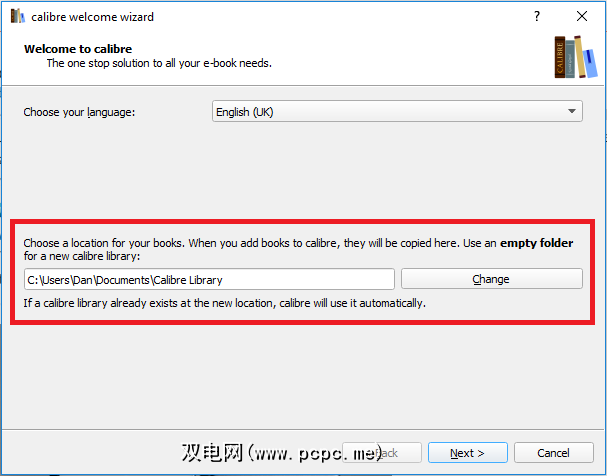Proceed with the Next > button
Viewport: 607px width, 476px height.
click(x=468, y=452)
